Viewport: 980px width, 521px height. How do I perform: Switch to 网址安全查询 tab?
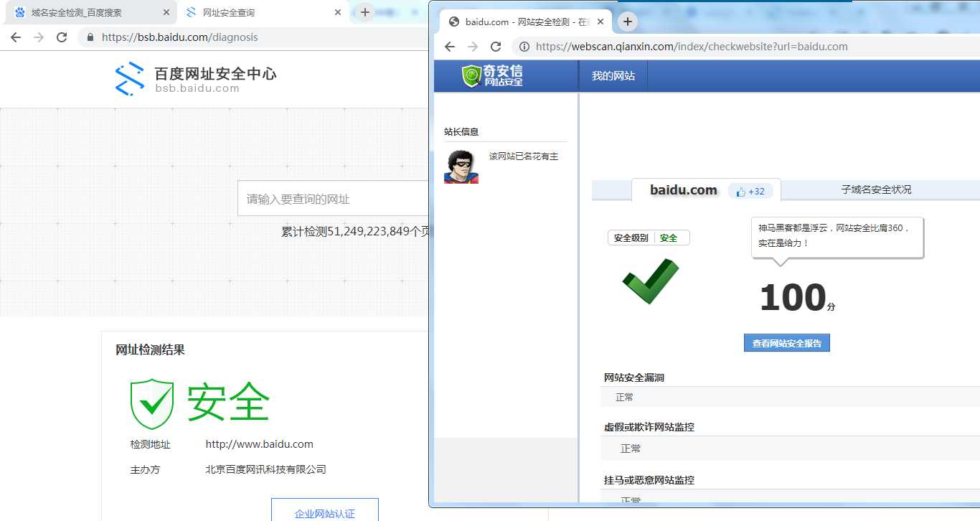[x=263, y=13]
